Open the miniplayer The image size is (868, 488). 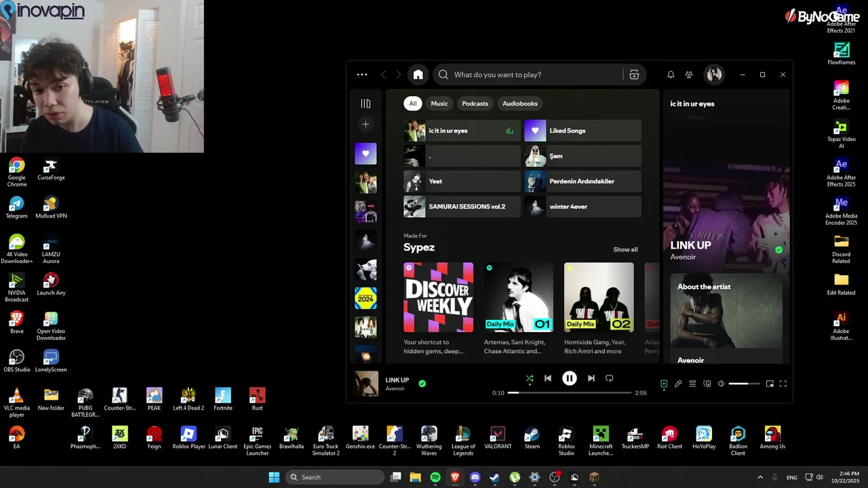coord(770,384)
